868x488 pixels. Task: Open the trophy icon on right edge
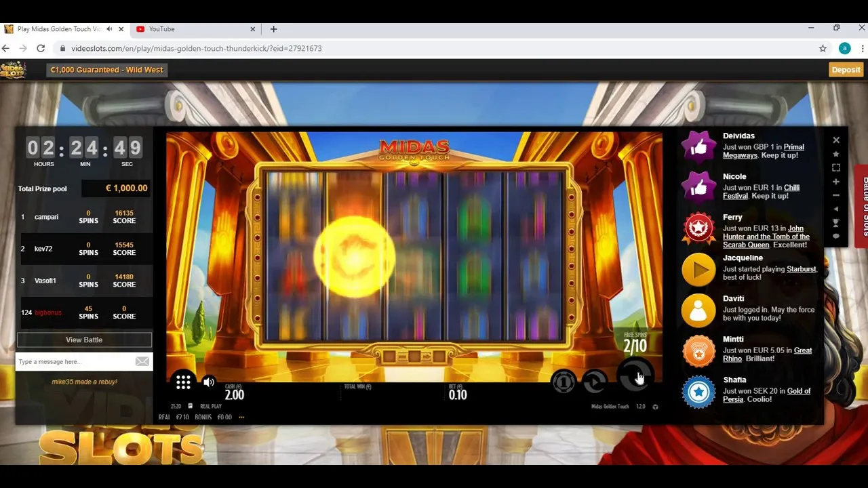click(836, 222)
